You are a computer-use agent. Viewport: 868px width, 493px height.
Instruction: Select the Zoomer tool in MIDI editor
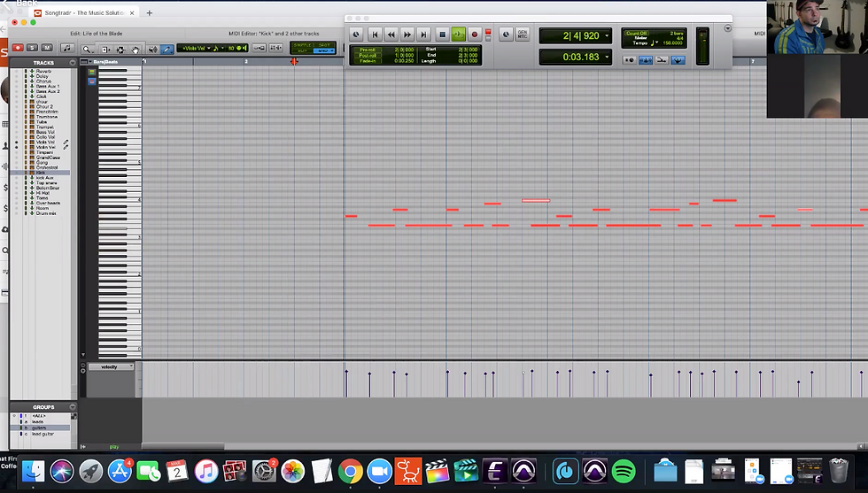click(x=87, y=49)
